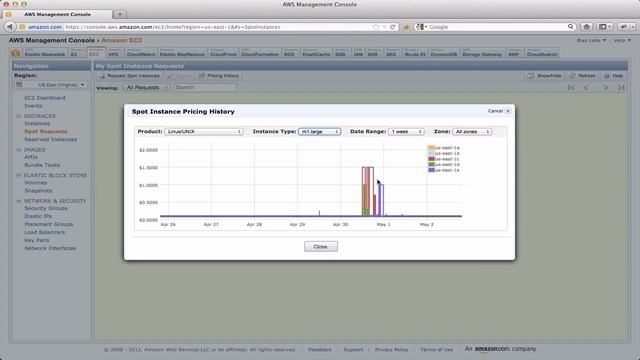The height and width of the screenshot is (360, 640).
Task: Switch to the DynamoDB service tab
Action: [x=444, y=53]
